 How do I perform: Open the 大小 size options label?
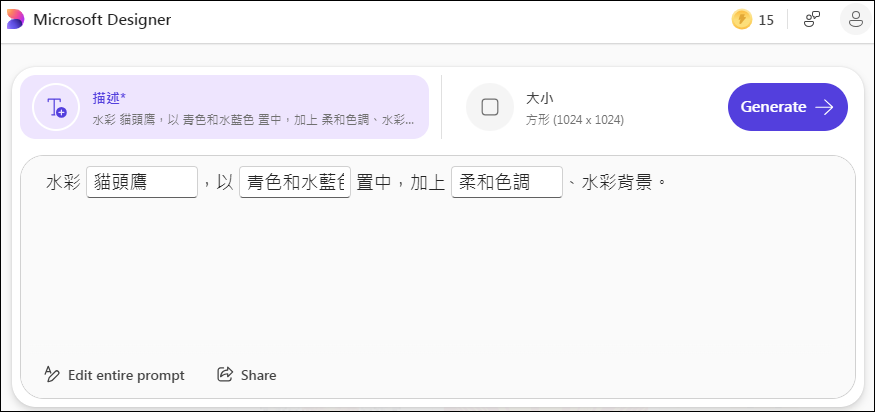pyautogui.click(x=539, y=98)
